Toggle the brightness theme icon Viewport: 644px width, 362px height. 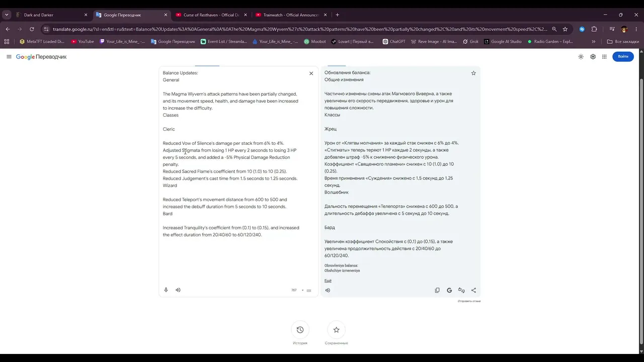pyautogui.click(x=581, y=57)
